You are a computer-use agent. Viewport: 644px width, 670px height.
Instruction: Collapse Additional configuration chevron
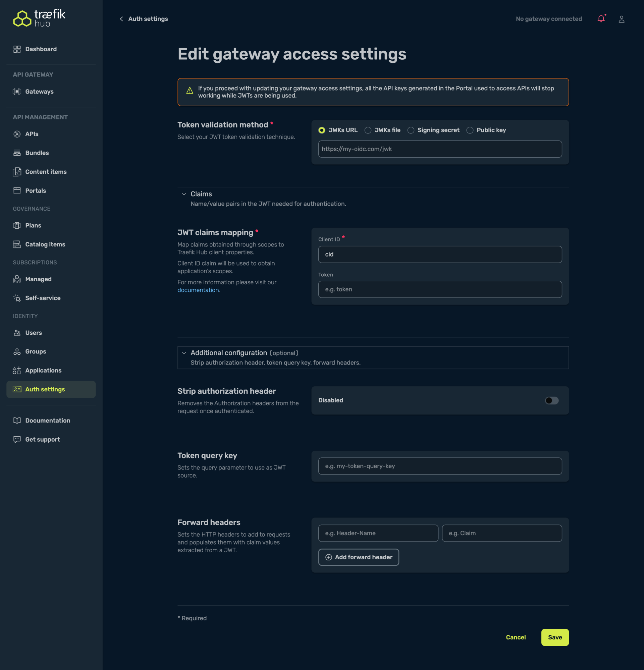pos(184,353)
